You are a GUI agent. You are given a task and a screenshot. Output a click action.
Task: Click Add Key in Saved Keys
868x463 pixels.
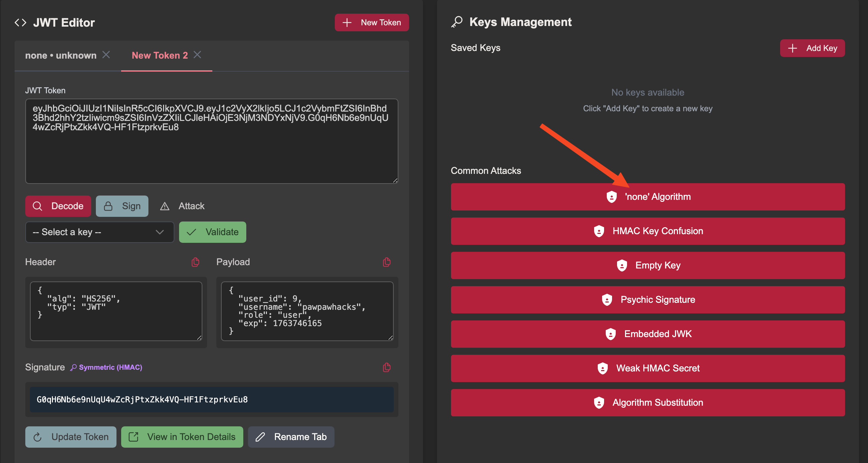pos(812,48)
